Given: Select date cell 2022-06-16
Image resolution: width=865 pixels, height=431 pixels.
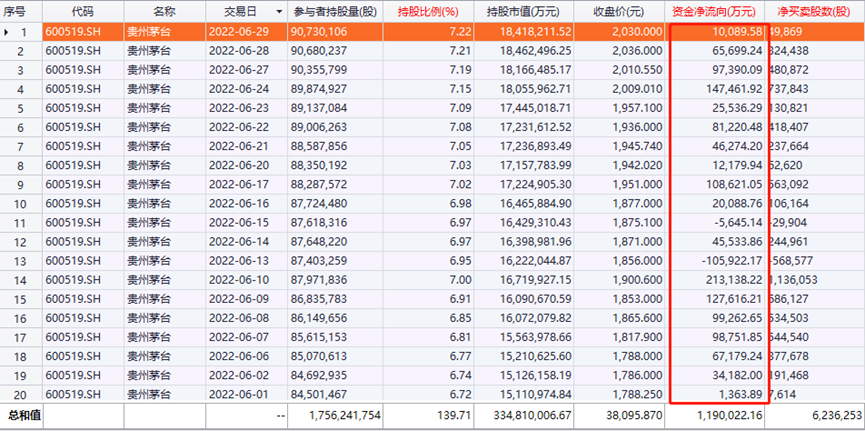Looking at the screenshot, I should coord(239,204).
